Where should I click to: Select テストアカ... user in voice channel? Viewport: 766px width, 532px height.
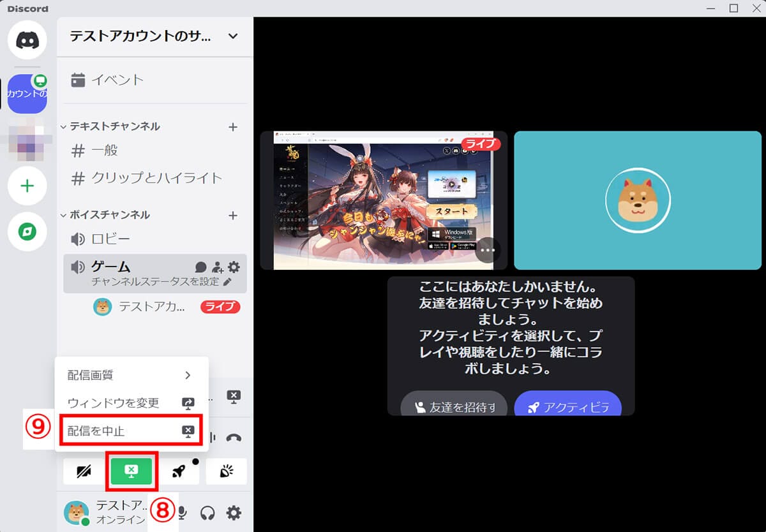point(140,307)
